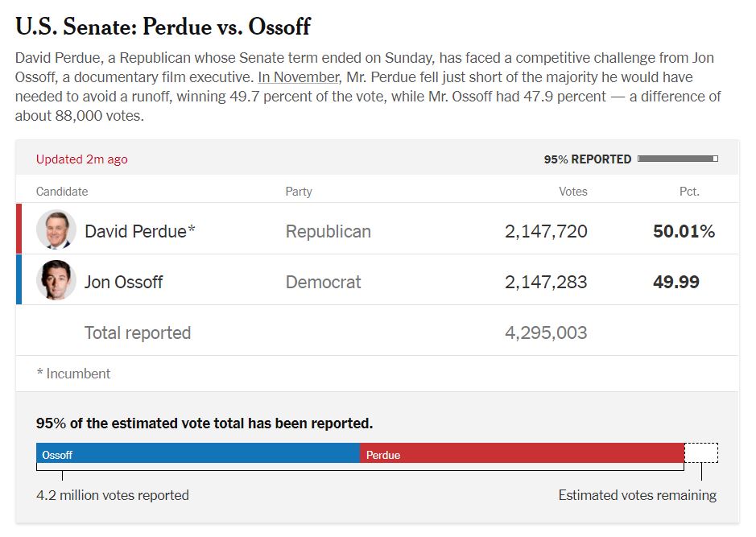Click the Votes column header
The width and height of the screenshot is (756, 537).
[x=572, y=192]
